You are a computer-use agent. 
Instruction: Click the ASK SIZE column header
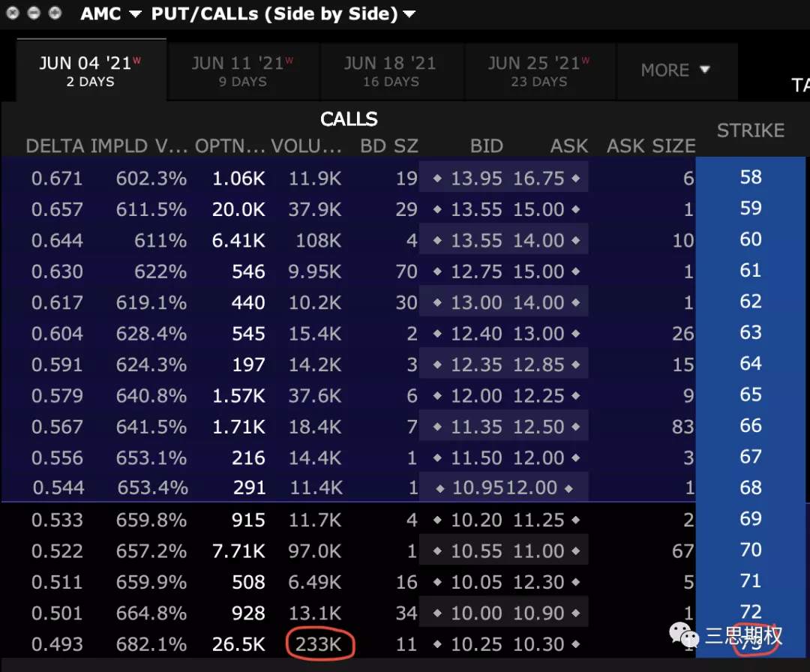pyautogui.click(x=652, y=145)
